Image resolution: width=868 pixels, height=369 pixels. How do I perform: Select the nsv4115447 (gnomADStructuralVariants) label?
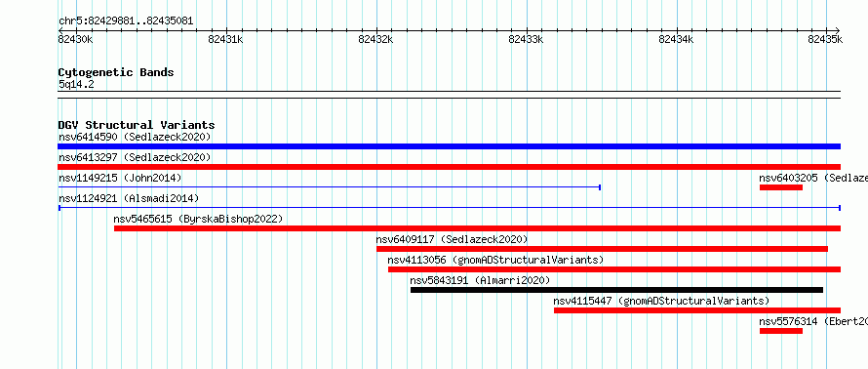(661, 301)
